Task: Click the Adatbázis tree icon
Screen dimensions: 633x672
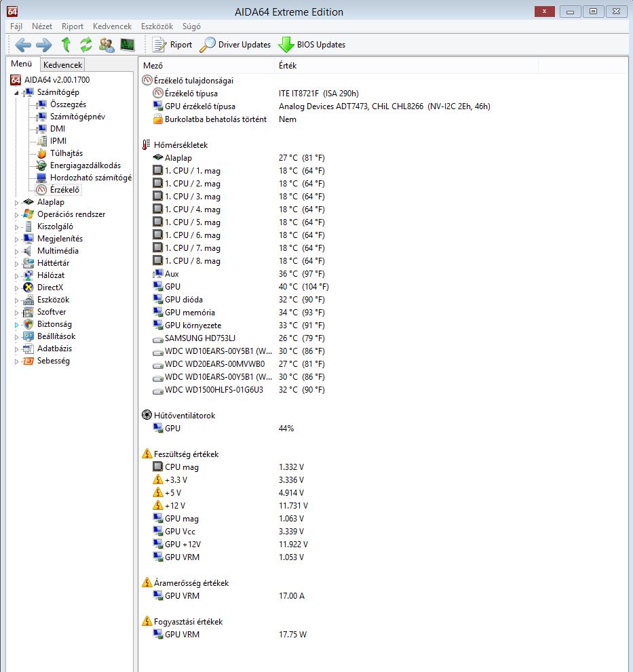Action: 28,349
